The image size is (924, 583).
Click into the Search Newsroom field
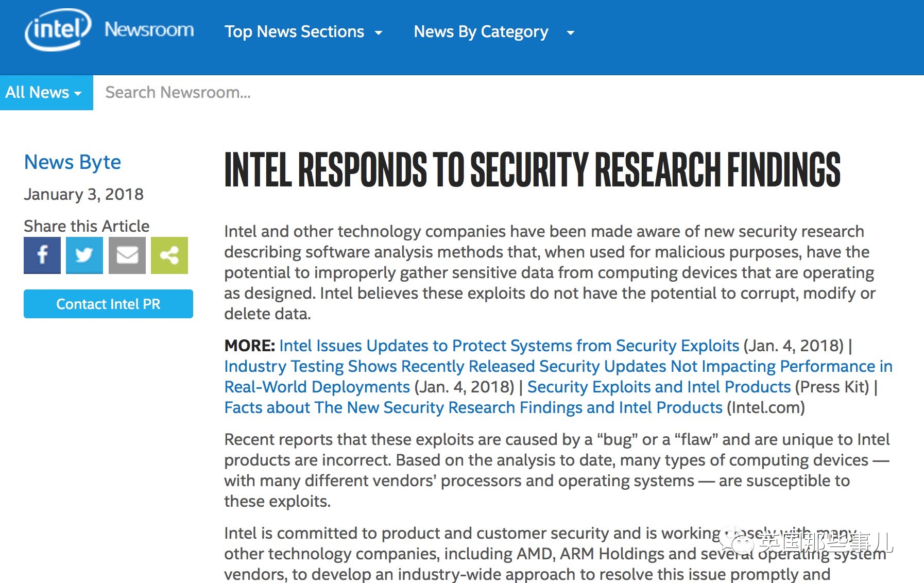(x=361, y=93)
